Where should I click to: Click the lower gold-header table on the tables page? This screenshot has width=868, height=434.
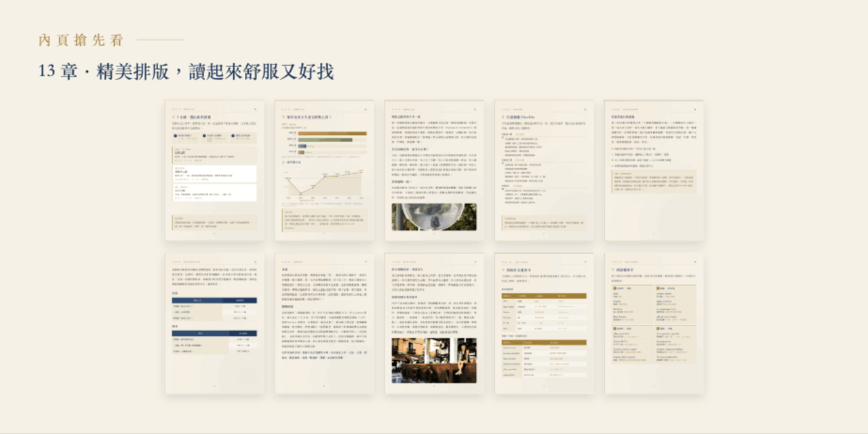pos(543,358)
